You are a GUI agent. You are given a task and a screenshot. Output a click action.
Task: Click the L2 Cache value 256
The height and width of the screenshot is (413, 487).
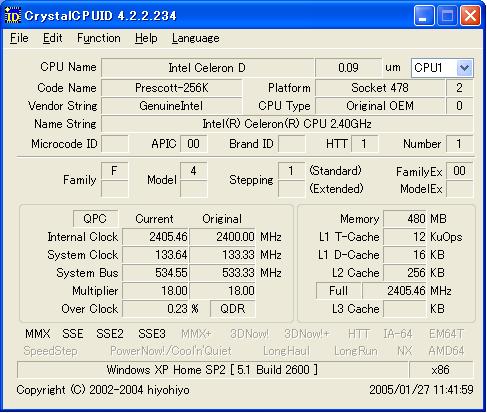pos(405,273)
